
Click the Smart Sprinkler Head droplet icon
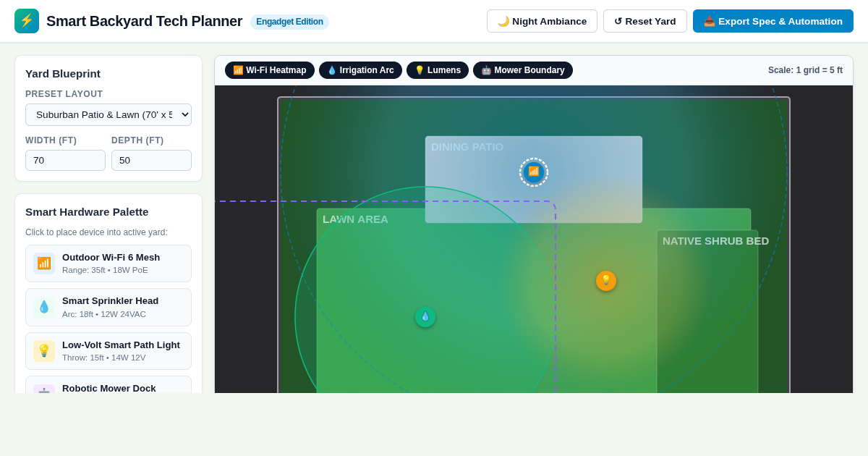point(44,307)
